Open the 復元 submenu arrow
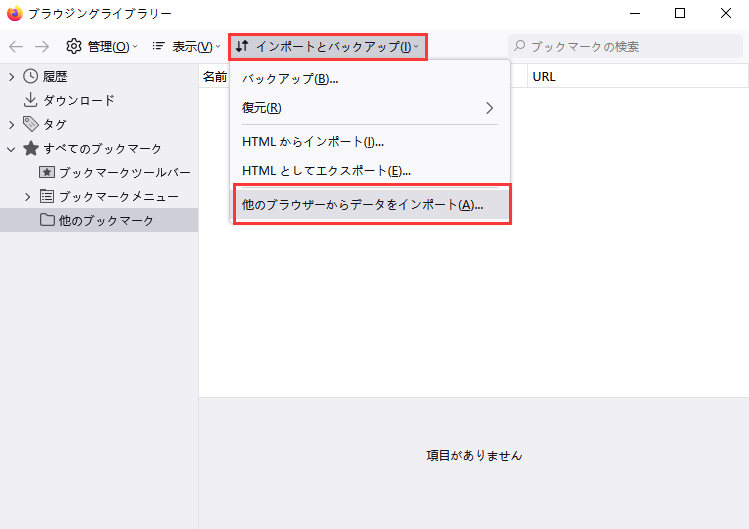The width and height of the screenshot is (749, 529). click(x=490, y=107)
